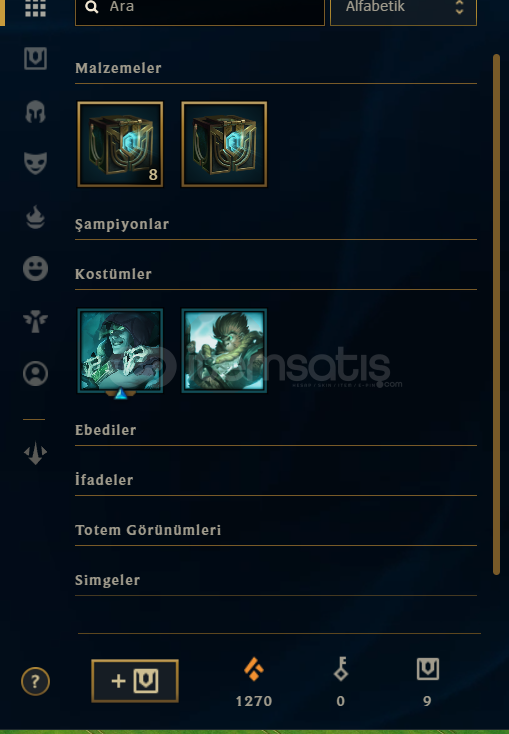The image size is (509, 734).
Task: Click the add chest purchase button
Action: (135, 681)
